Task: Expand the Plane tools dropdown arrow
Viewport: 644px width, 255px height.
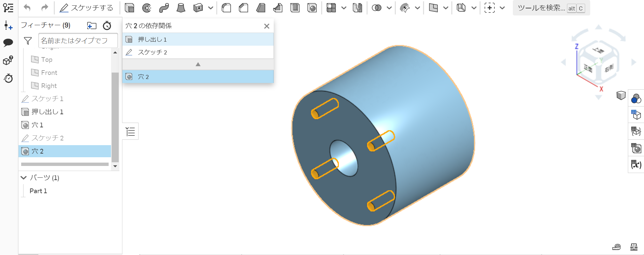Action: 446,8
